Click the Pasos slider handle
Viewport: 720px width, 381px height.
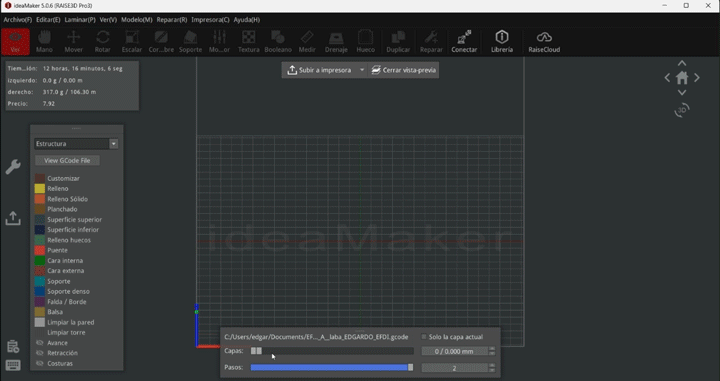coord(411,368)
